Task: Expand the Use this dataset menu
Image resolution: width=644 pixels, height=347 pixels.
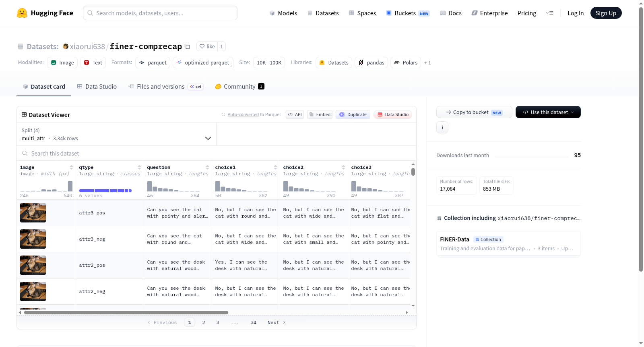Action: [x=548, y=112]
